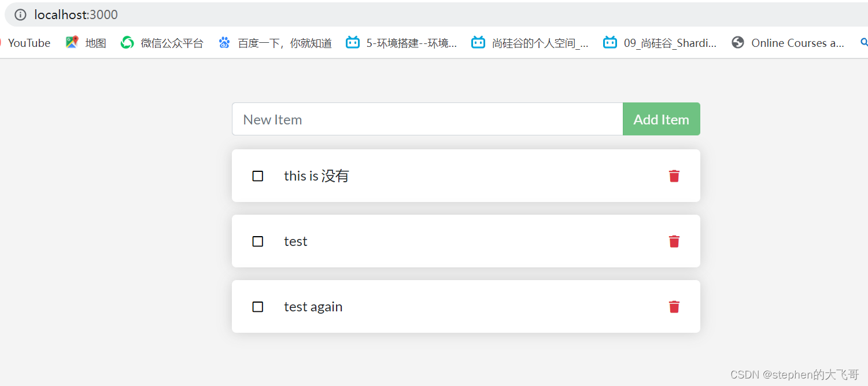Viewport: 868px width, 386px height.
Task: View site information icon in address bar
Action: [x=20, y=15]
